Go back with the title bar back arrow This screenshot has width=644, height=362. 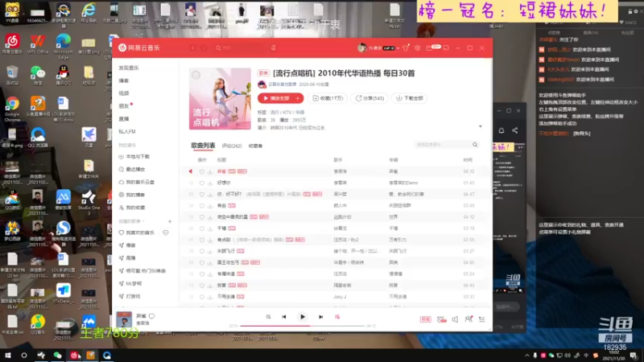tap(192, 48)
